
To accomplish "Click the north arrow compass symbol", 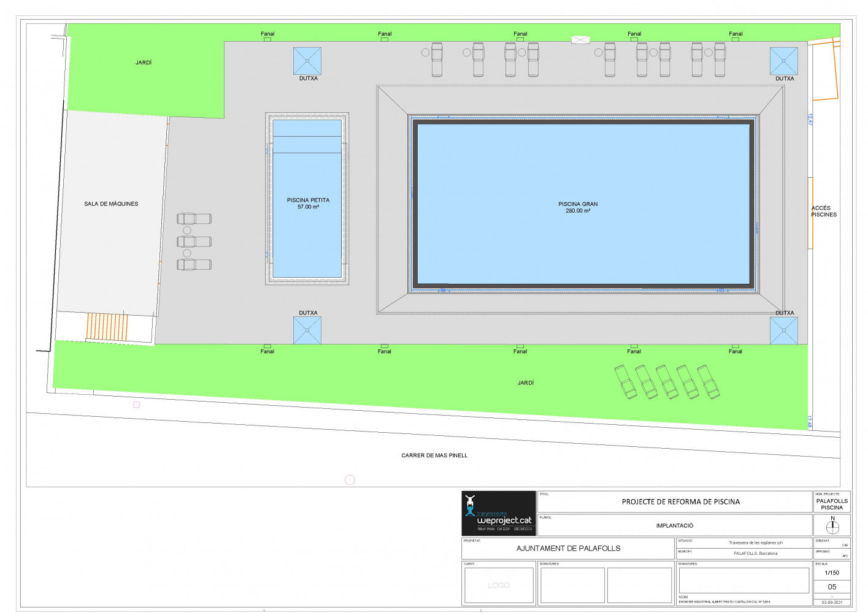I will coord(832,526).
